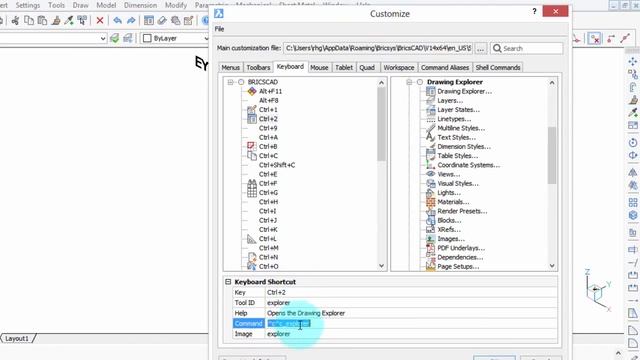640x360 pixels.
Task: Click the main customization file path field
Action: (378, 48)
